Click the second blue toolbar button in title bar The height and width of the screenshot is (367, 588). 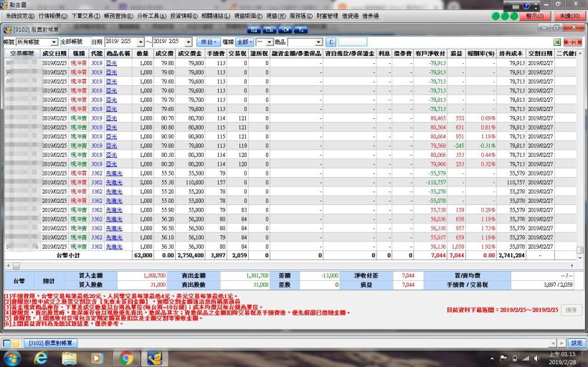tap(269, 29)
